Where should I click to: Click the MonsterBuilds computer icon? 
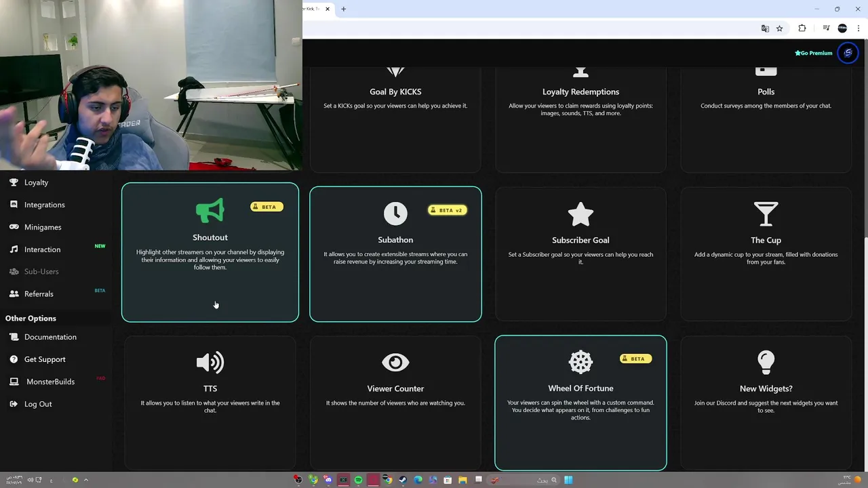click(14, 382)
